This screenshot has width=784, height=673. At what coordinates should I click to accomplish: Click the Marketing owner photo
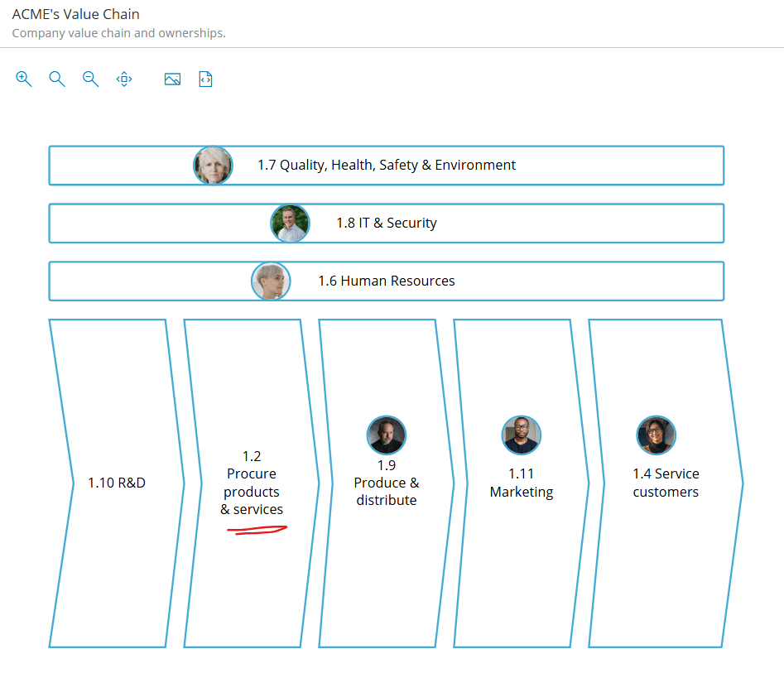(522, 435)
